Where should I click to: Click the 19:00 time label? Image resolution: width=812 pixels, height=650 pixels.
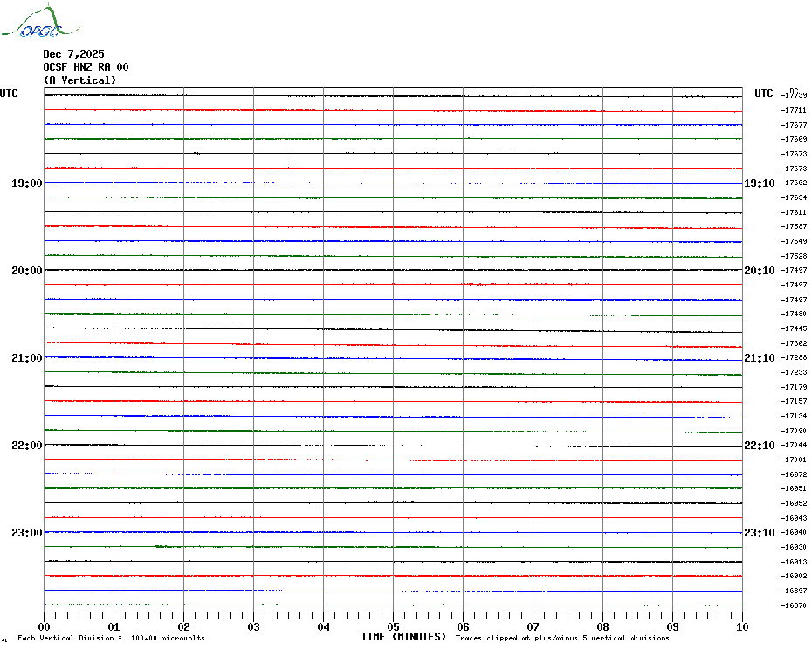click(27, 183)
